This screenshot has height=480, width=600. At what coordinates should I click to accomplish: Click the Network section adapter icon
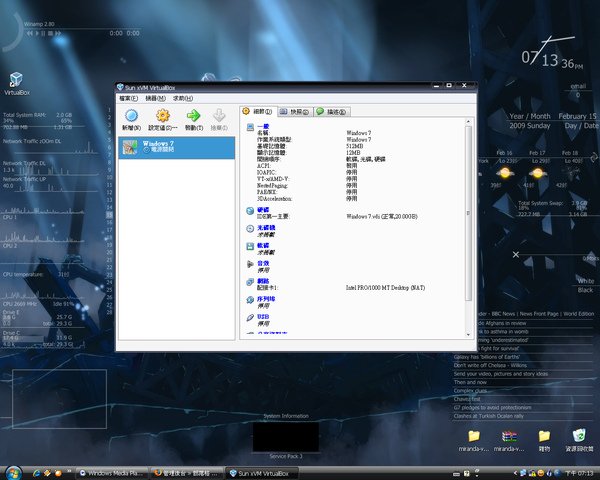click(x=250, y=282)
